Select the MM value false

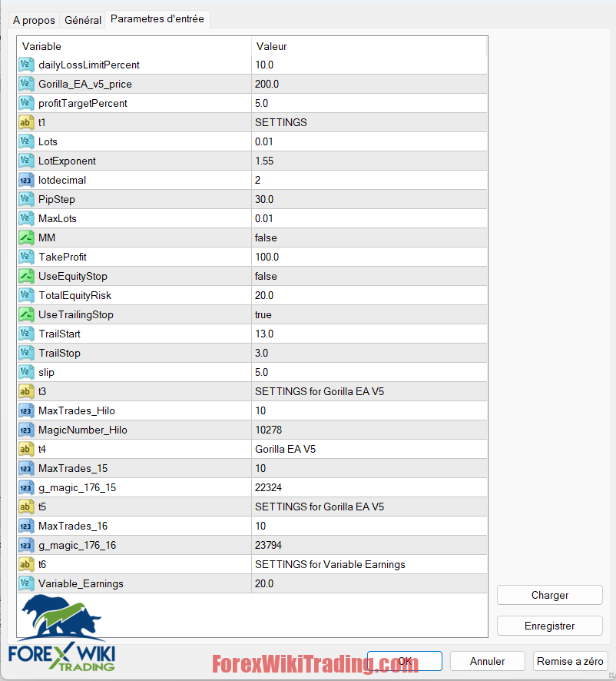click(266, 238)
